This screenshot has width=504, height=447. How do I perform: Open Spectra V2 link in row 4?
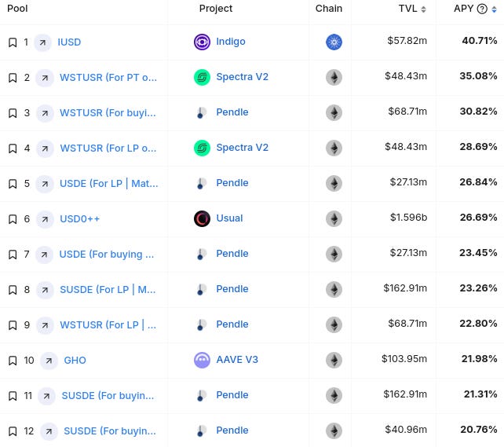[243, 148]
